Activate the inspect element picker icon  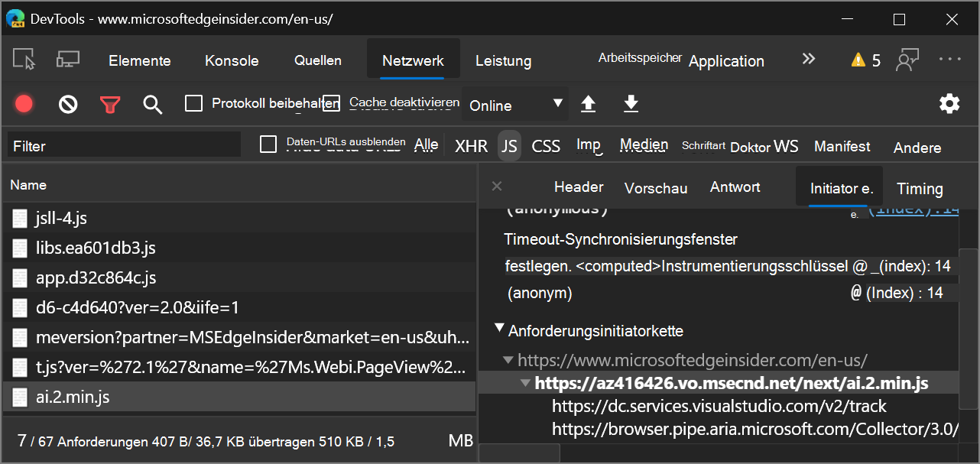[24, 60]
